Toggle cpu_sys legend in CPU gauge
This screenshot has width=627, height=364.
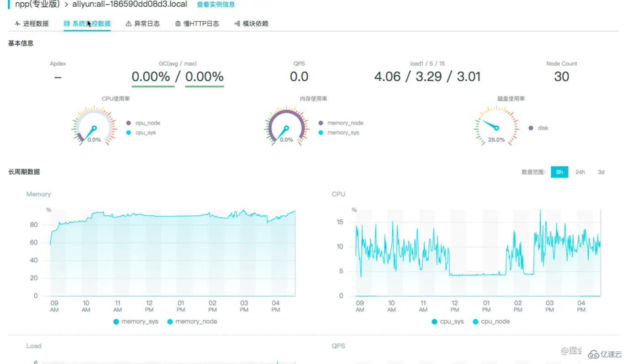coord(141,133)
